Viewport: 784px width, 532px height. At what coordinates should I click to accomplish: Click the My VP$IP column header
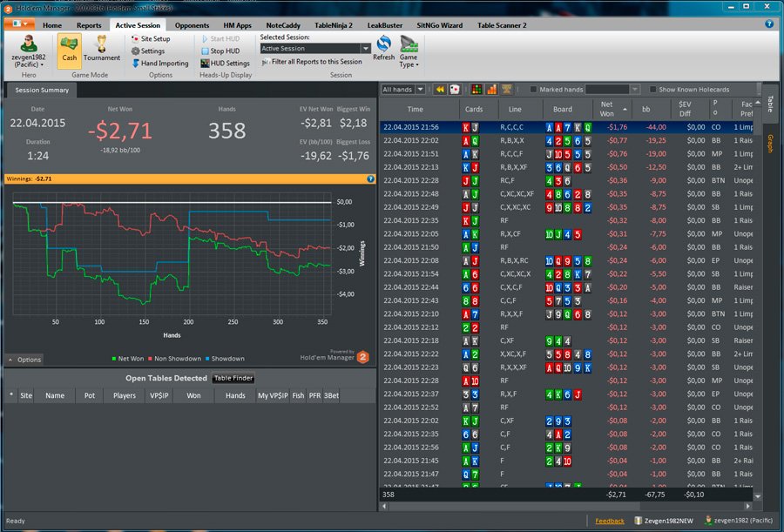273,395
